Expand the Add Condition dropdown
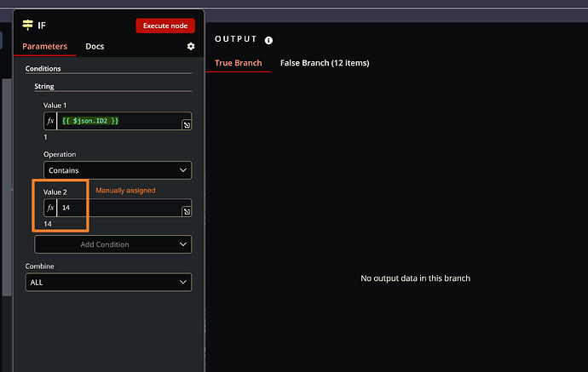This screenshot has width=588, height=372. coord(113,244)
